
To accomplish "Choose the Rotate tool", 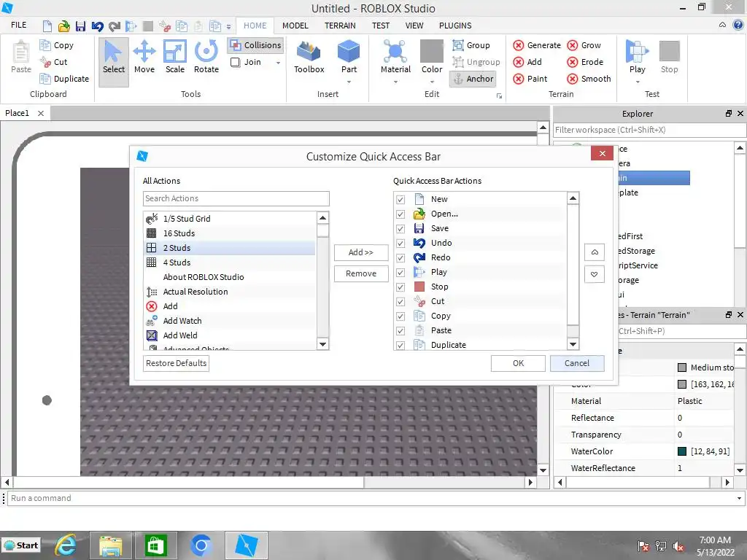I will [x=206, y=57].
